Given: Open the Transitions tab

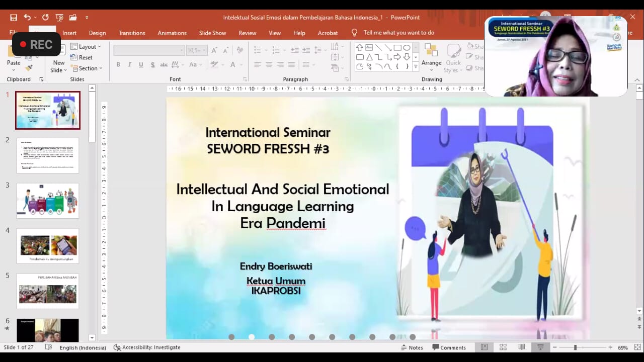Looking at the screenshot, I should pyautogui.click(x=131, y=33).
